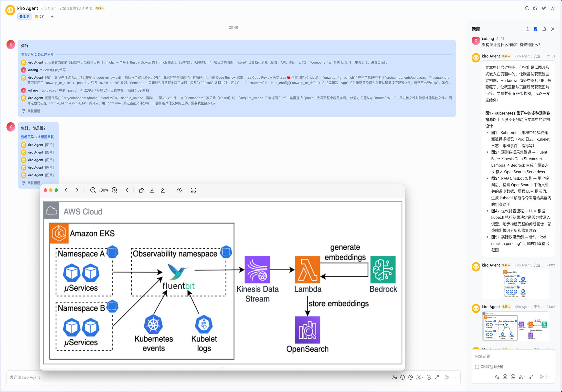Show next image with right arrow
Screen dimensions: 562x392
[x=77, y=190]
